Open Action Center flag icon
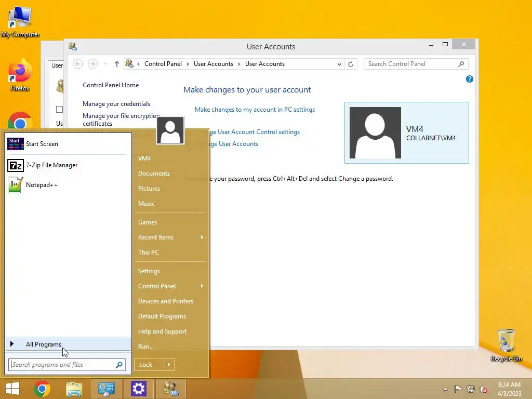The height and width of the screenshot is (399, 532). [x=458, y=389]
